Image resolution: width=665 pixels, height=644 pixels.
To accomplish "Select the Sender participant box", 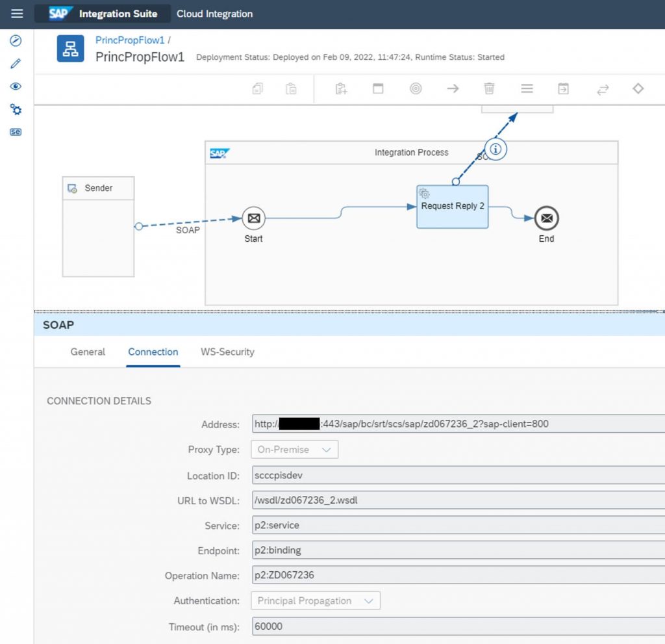I will tap(99, 227).
